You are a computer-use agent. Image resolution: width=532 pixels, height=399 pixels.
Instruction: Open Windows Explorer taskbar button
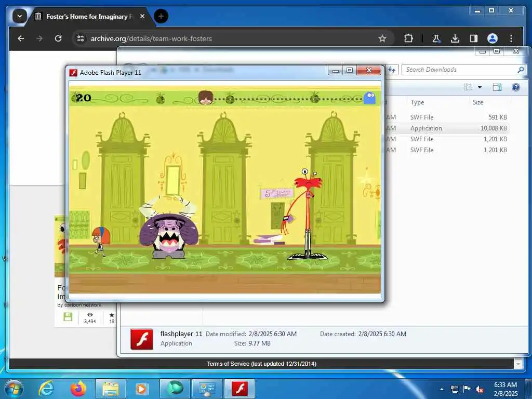(x=111, y=389)
